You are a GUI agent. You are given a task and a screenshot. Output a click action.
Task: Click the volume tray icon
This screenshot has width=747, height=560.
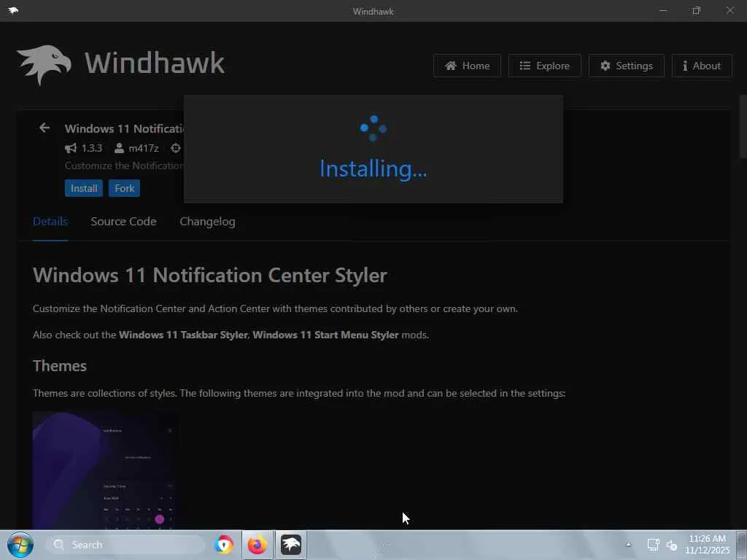[x=672, y=545]
